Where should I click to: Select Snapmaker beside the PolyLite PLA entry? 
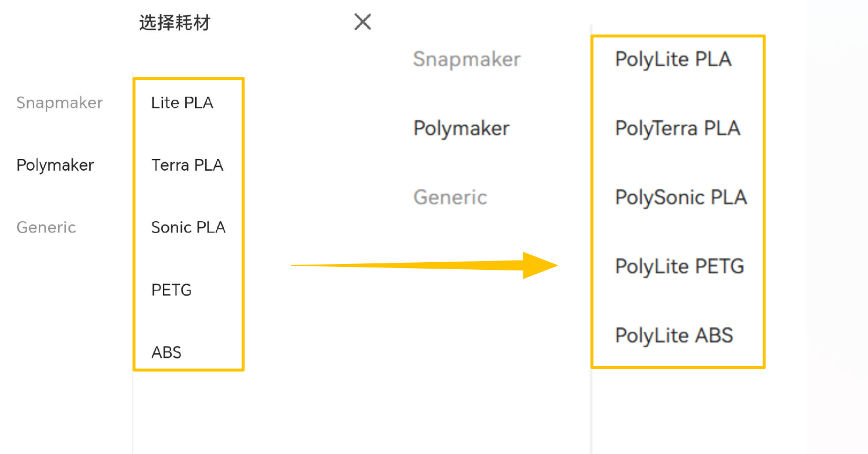pos(467,59)
